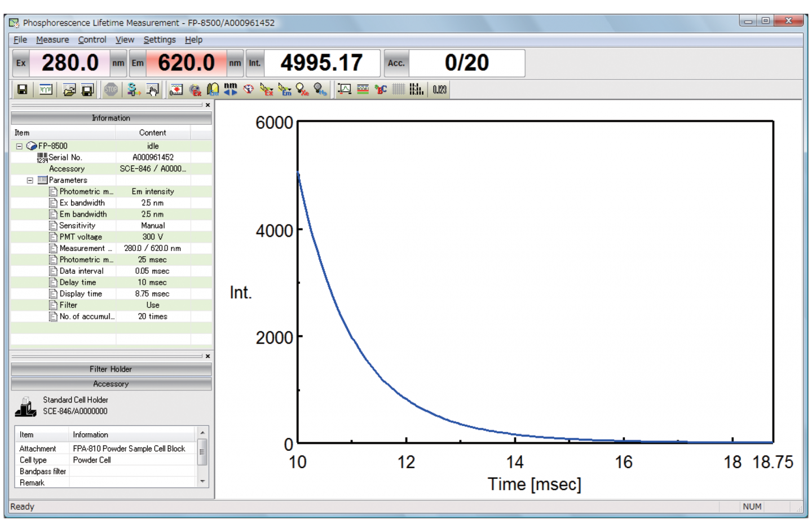
Task: Click the Accessory section header bar
Action: (111, 384)
